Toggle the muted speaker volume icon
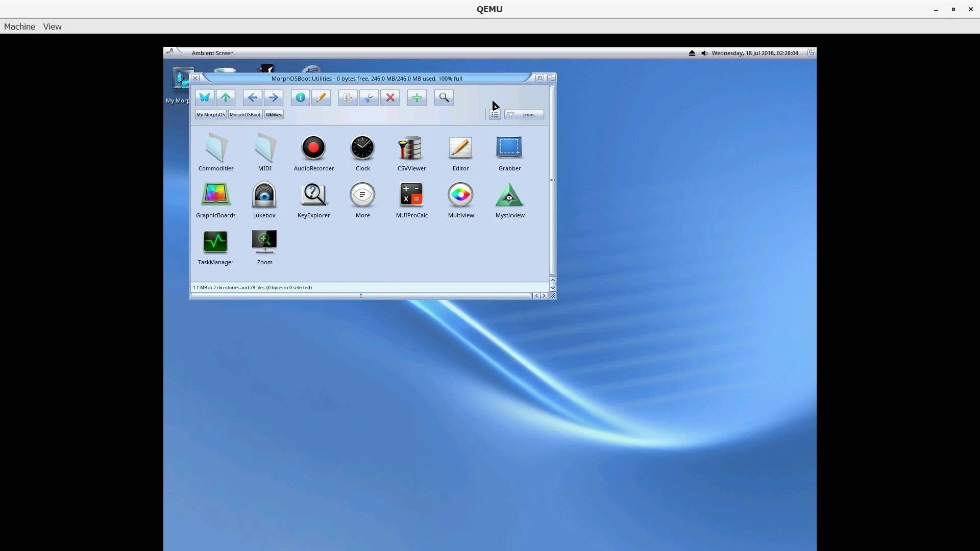This screenshot has width=980, height=551. point(704,53)
